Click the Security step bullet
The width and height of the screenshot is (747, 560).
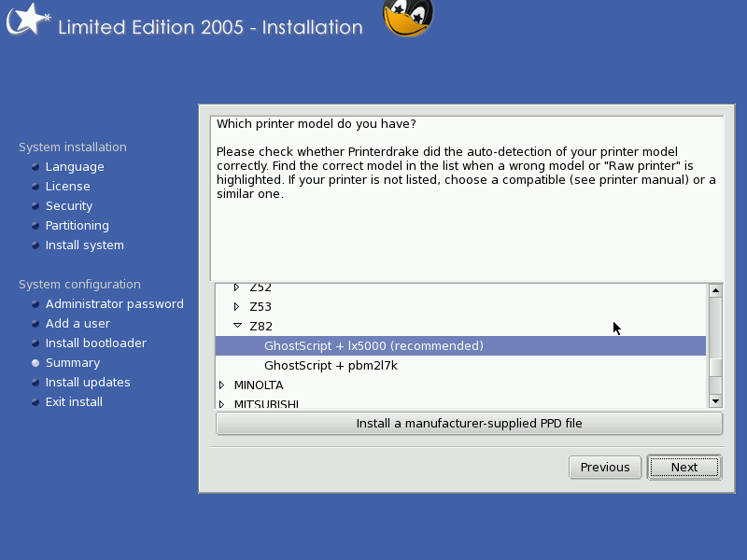[35, 205]
